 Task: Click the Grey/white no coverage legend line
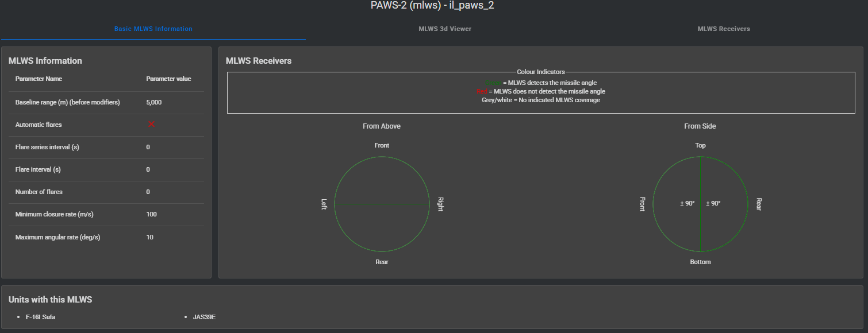click(541, 100)
